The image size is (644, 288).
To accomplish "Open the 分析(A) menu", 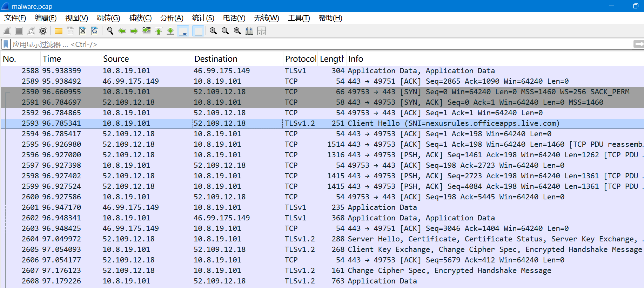I will (x=172, y=18).
